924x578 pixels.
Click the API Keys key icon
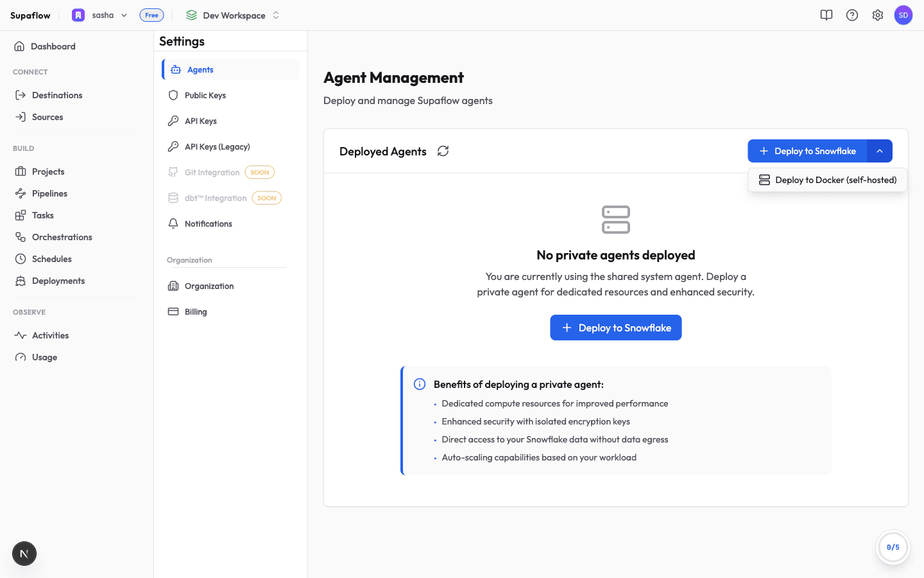click(x=173, y=121)
